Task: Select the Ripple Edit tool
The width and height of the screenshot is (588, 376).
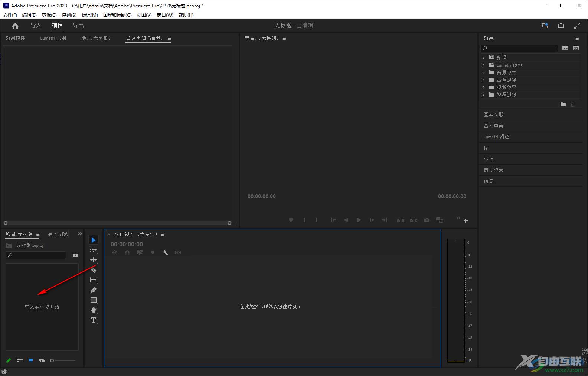Action: [94, 260]
